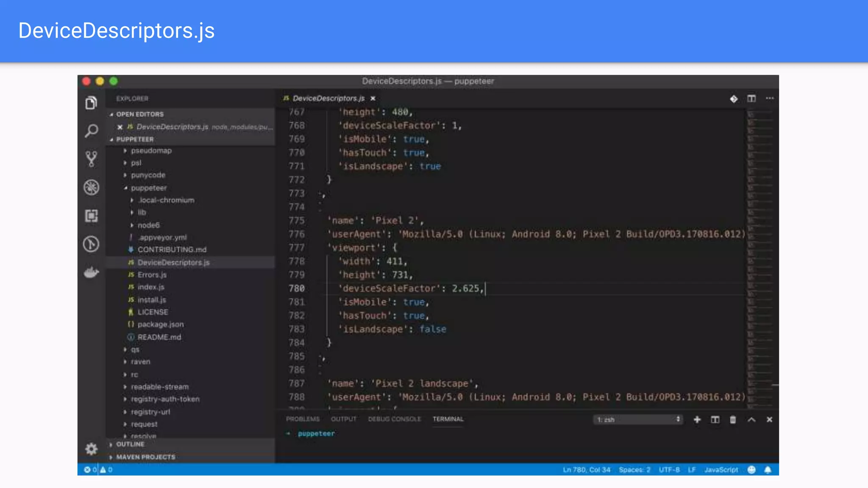Open the LICENSE file
Viewport: 868px width, 488px height.
[153, 312]
